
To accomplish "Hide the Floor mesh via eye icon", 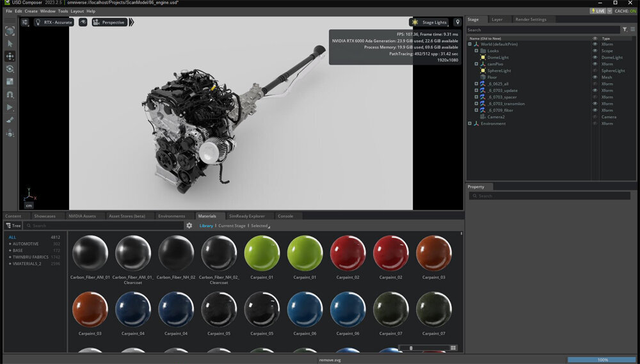I will (595, 77).
